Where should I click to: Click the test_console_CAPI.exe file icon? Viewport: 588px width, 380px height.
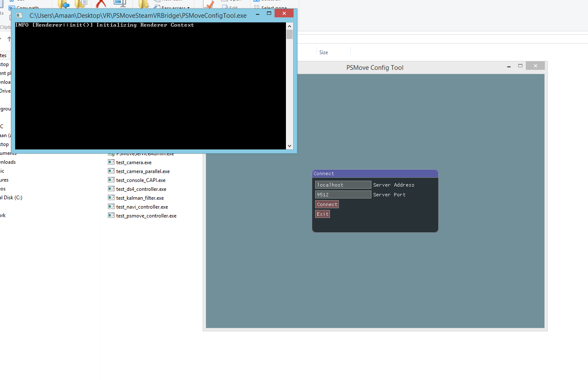(x=111, y=180)
